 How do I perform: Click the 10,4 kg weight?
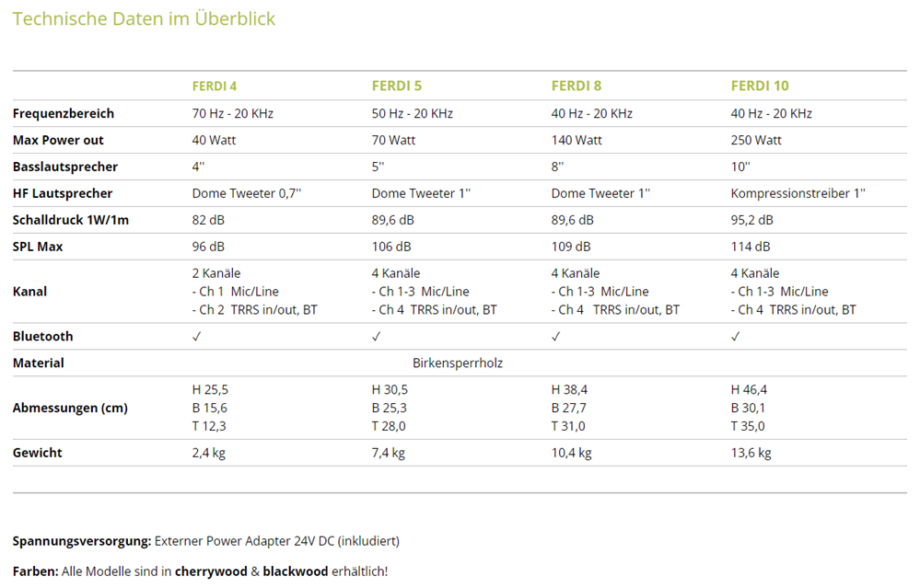pyautogui.click(x=572, y=453)
